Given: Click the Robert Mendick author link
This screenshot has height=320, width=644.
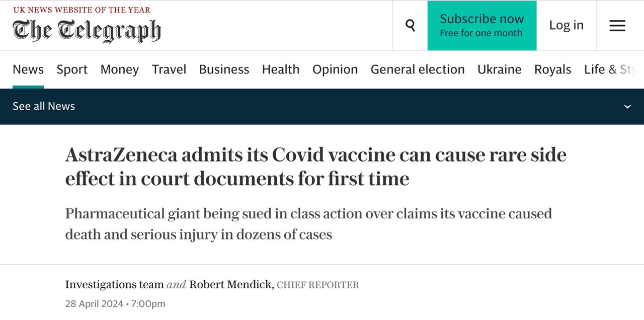Looking at the screenshot, I should point(231,285).
